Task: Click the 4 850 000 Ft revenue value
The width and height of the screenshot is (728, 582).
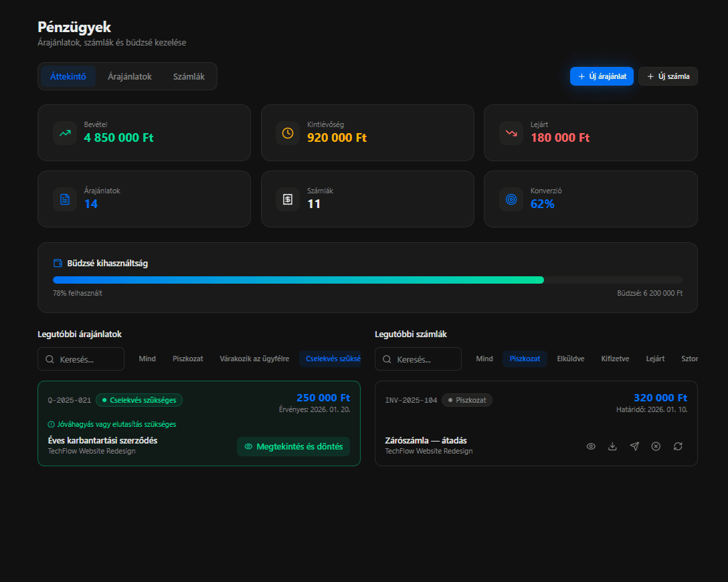Action: click(119, 138)
